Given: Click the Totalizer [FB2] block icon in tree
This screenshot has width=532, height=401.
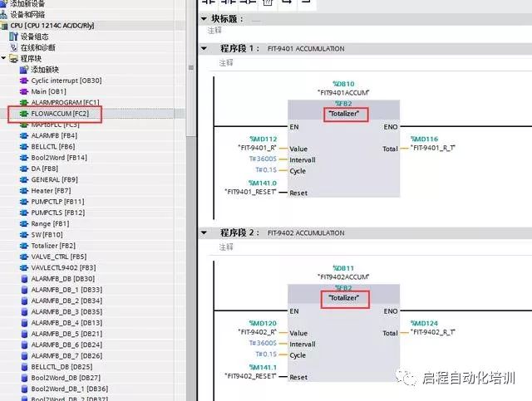Looking at the screenshot, I should point(24,246).
